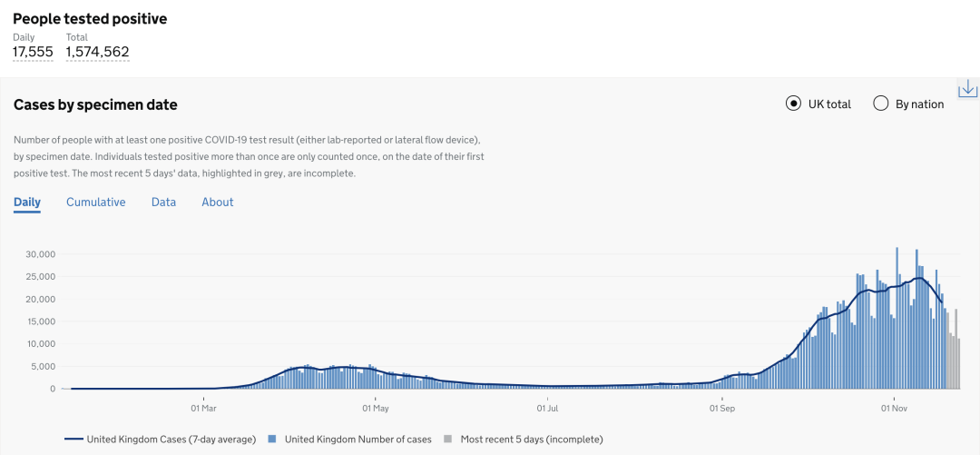The image size is (980, 455).
Task: Click the Total figure 1,574,562
Action: click(97, 52)
